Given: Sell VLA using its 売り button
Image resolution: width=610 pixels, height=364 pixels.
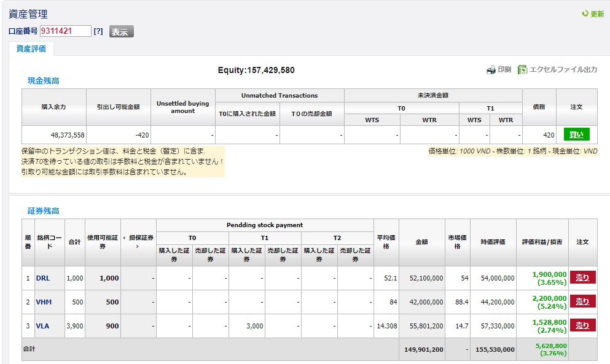Looking at the screenshot, I should point(582,325).
